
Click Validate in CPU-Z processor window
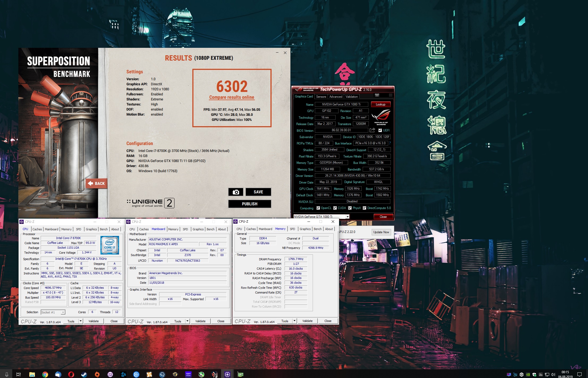coord(94,321)
